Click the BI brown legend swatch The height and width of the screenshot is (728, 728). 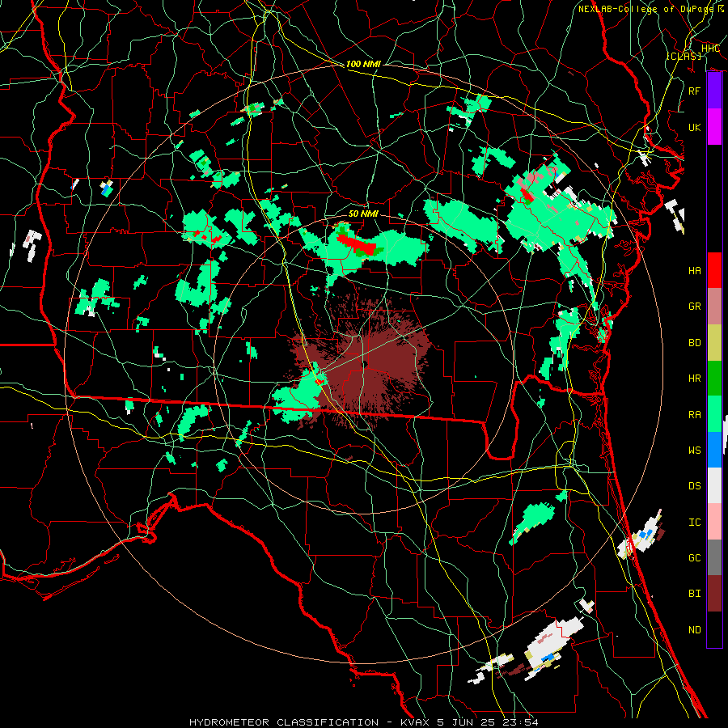coord(714,594)
